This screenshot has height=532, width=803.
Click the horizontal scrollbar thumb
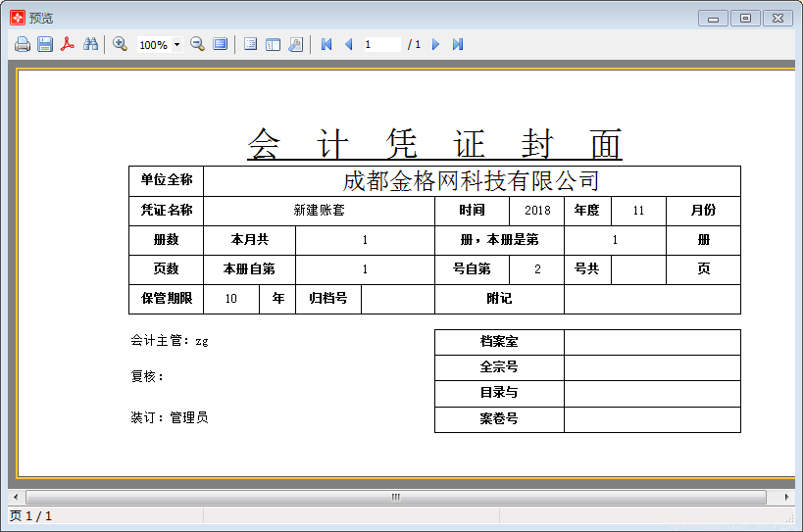tap(396, 498)
